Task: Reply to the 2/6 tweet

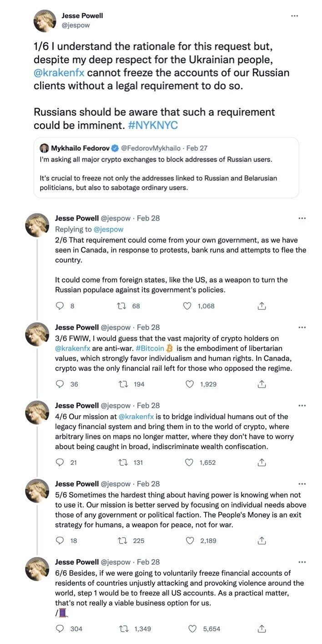Action: coord(60,306)
